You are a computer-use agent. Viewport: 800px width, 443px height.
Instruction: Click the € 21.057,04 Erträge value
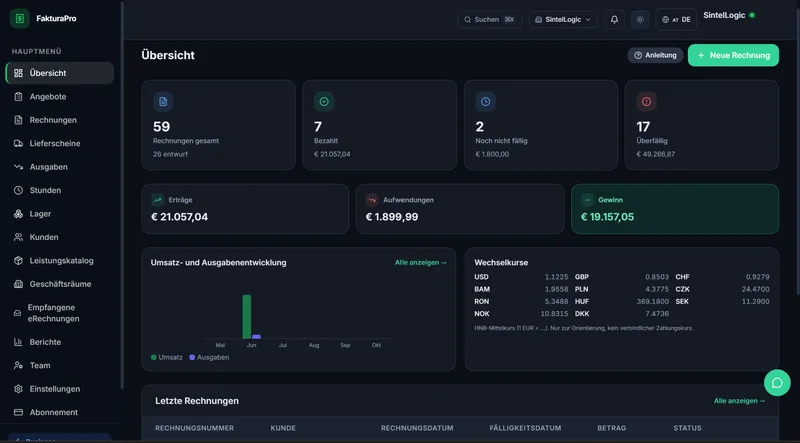(x=180, y=217)
